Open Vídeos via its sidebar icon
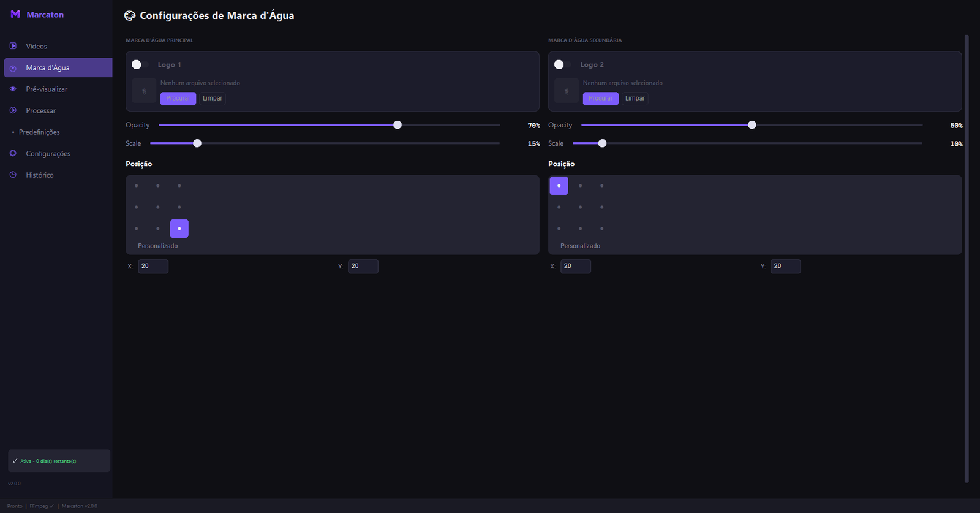The image size is (980, 513). (13, 46)
